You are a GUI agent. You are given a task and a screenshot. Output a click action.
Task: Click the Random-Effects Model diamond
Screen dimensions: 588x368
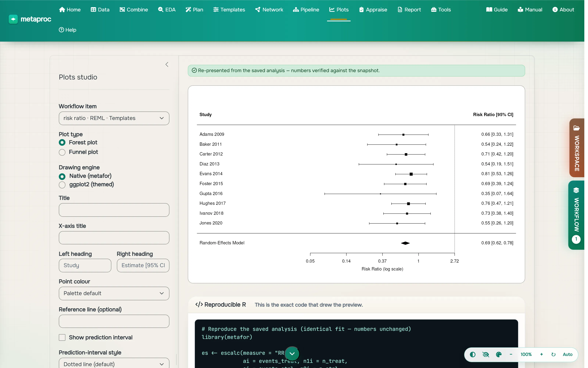[405, 243]
